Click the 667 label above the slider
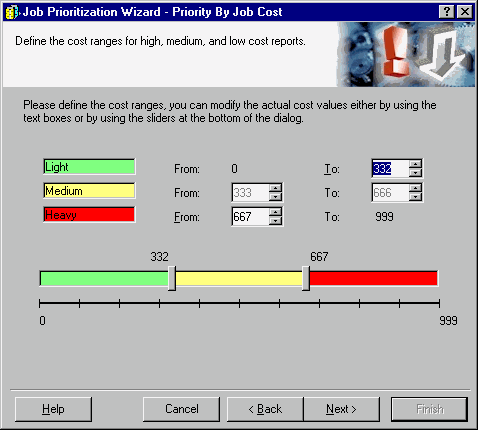 (319, 257)
